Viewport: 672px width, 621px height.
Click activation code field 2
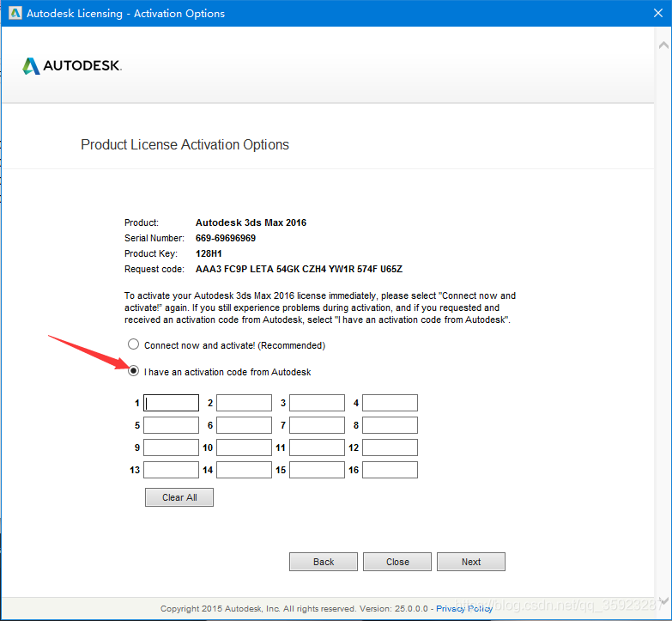[x=244, y=403]
